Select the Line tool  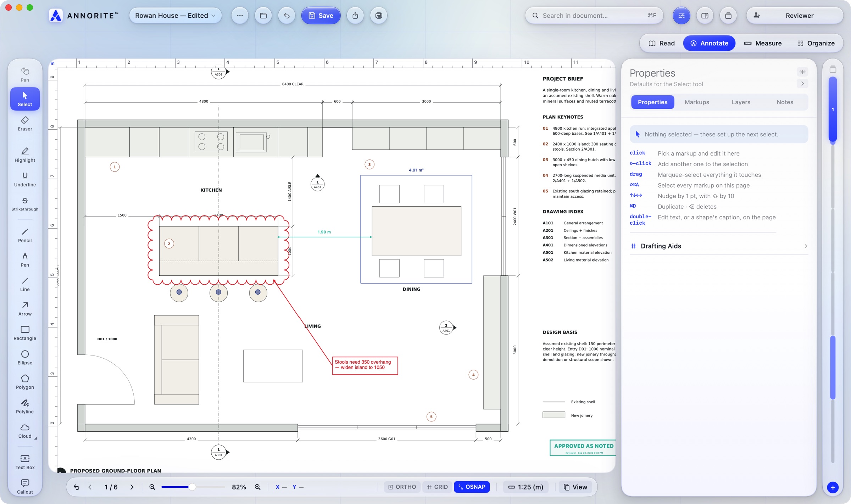coord(25,284)
